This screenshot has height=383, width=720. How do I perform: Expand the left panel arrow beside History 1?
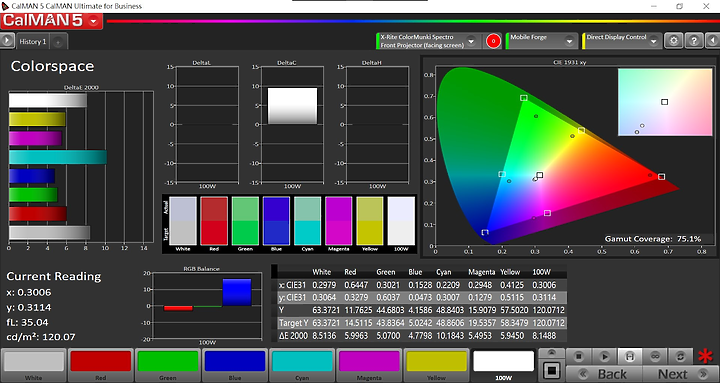pos(7,41)
